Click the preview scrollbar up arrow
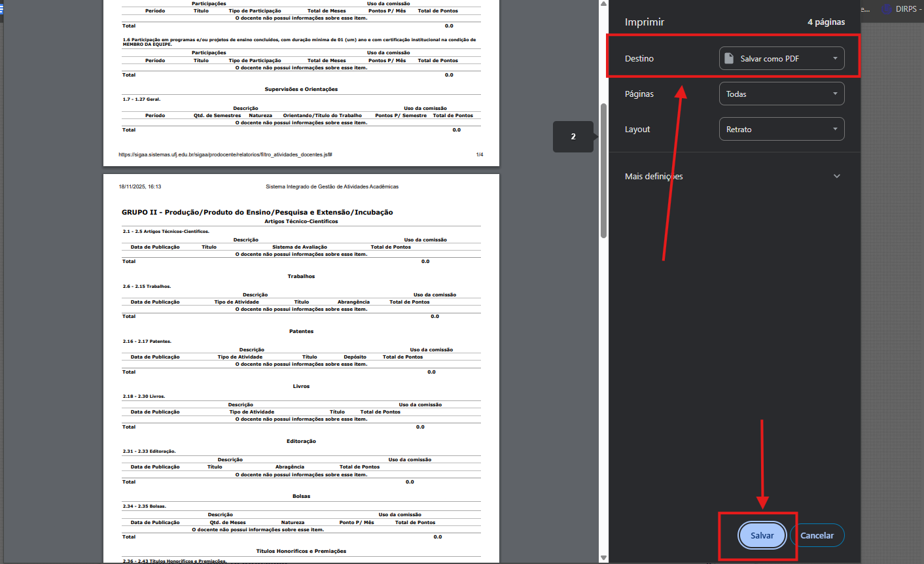Viewport: 924px width, 564px height. [x=603, y=5]
